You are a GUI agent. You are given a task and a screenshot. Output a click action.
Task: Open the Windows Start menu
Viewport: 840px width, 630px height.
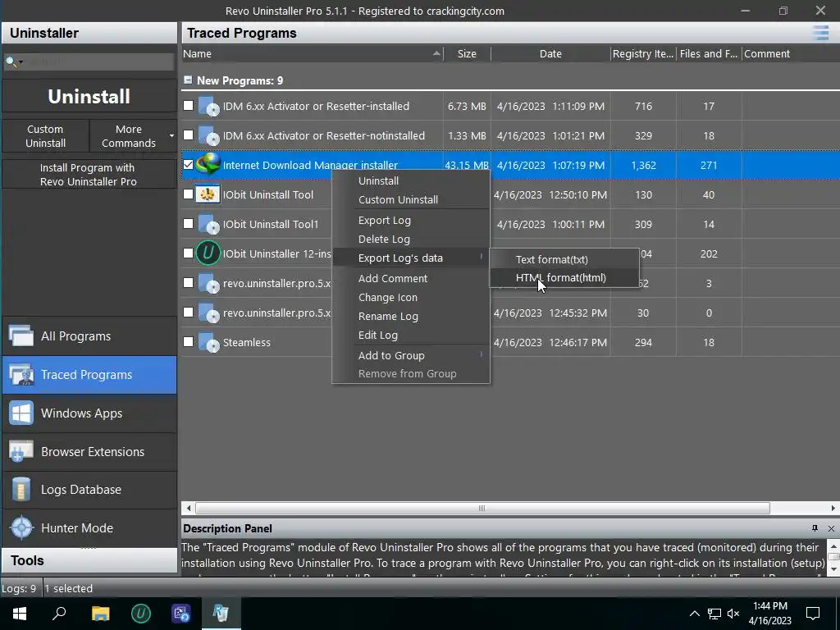(20, 614)
